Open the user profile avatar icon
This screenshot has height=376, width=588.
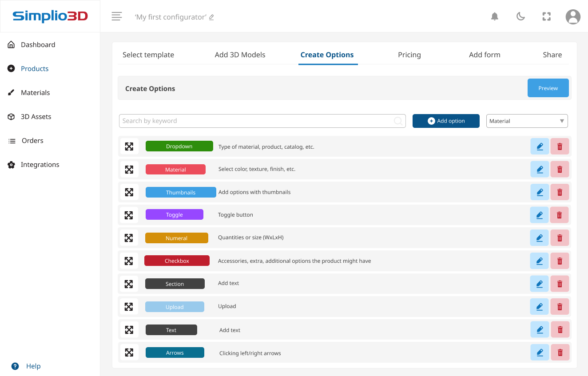(x=572, y=16)
